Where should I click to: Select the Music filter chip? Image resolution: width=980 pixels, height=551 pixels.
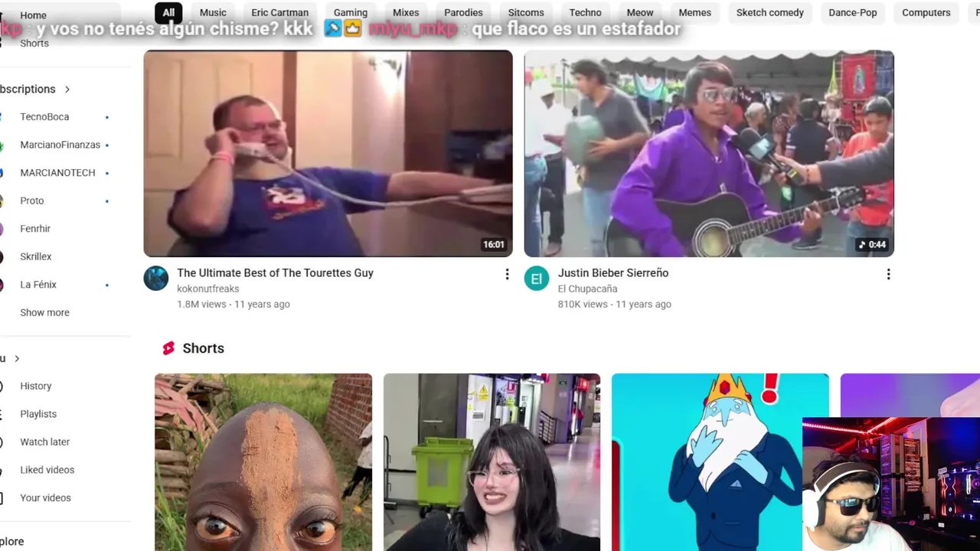pyautogui.click(x=213, y=12)
